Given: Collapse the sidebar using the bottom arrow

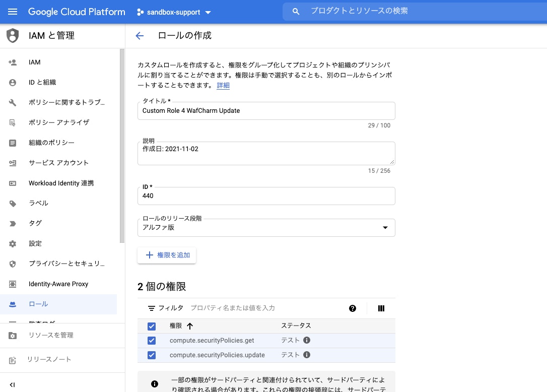Looking at the screenshot, I should point(13,384).
